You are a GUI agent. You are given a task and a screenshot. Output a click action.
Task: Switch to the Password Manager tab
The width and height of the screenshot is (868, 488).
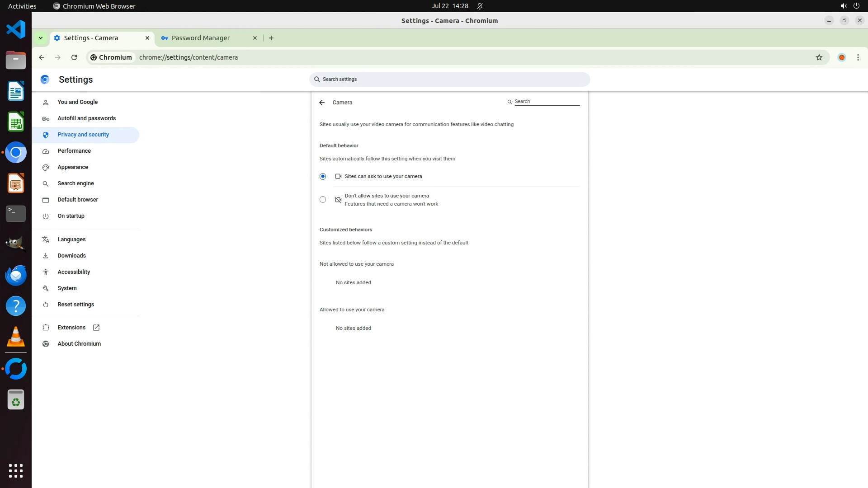click(x=201, y=38)
